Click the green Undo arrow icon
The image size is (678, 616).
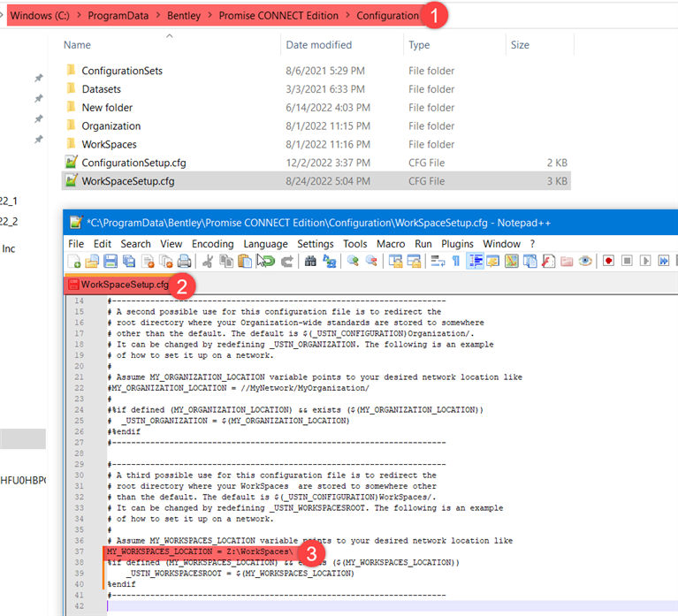pos(268,261)
